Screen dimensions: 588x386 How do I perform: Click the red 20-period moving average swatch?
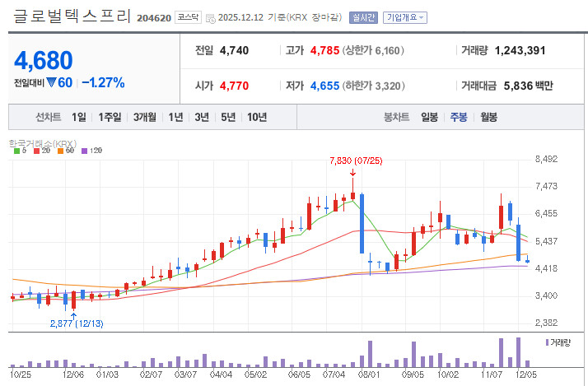pos(36,151)
